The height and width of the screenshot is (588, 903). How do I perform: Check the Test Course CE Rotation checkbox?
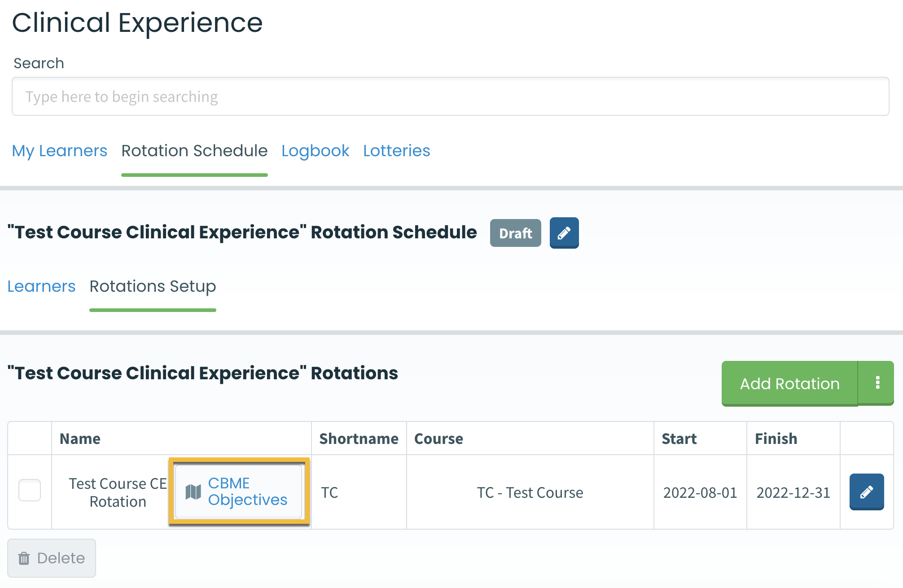tap(30, 490)
